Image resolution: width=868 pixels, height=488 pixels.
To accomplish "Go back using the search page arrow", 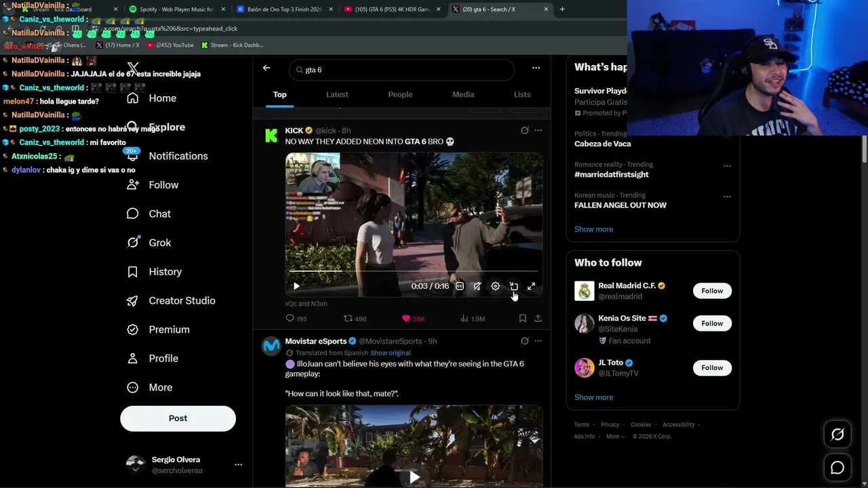I will point(267,68).
